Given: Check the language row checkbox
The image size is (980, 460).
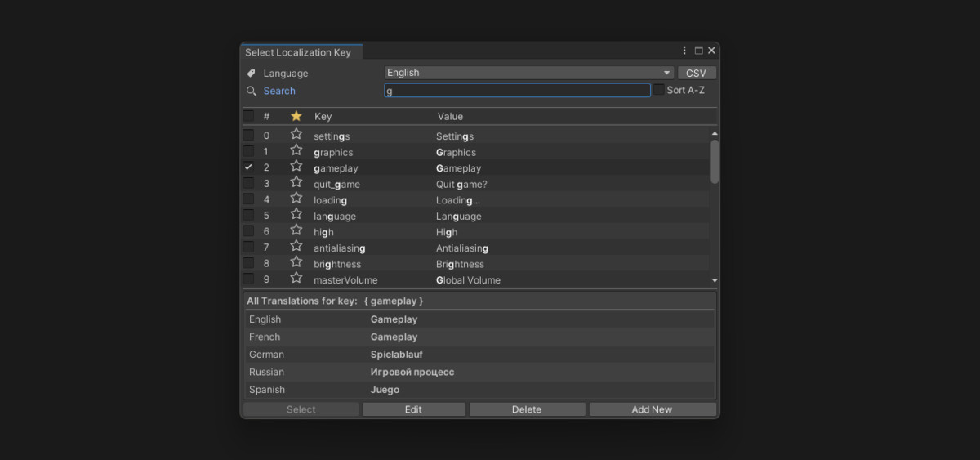Looking at the screenshot, I should (248, 215).
